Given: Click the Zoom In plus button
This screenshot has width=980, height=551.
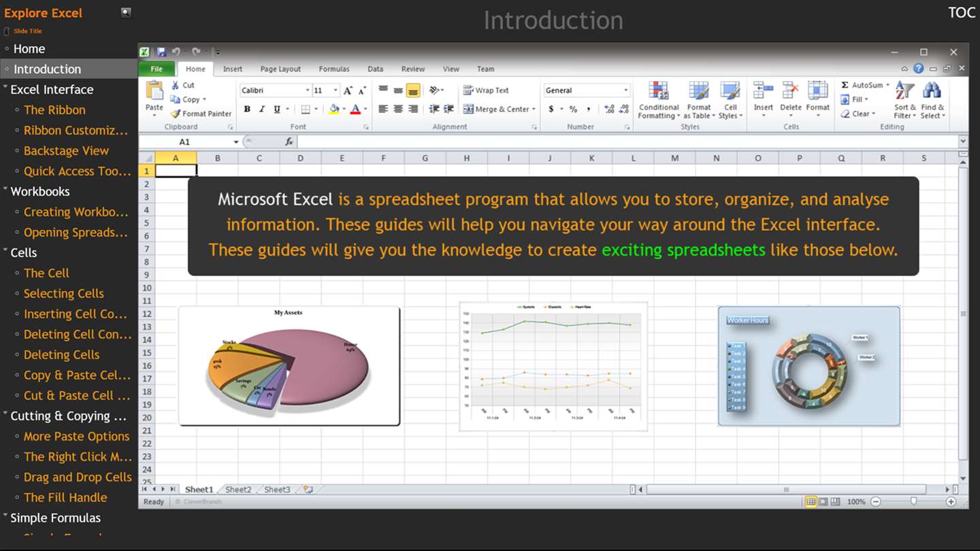Looking at the screenshot, I should click(x=951, y=501).
